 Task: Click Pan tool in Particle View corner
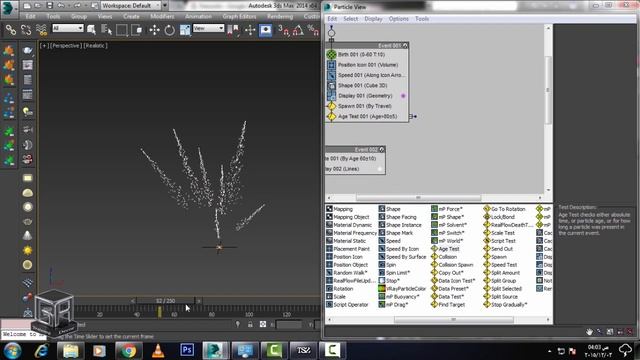[589, 332]
